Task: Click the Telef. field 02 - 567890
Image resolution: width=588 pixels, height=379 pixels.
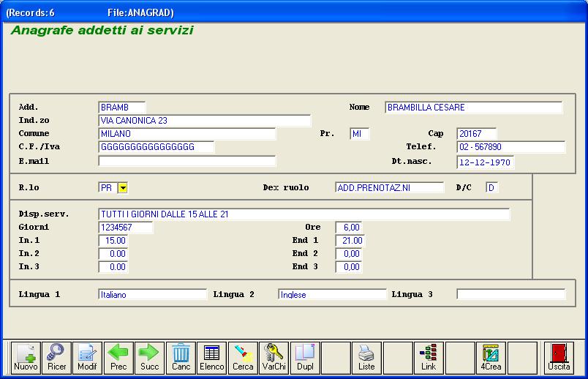Action: click(x=511, y=147)
